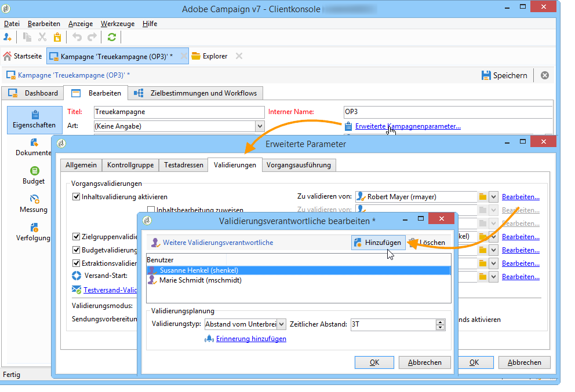This screenshot has height=392, width=575.
Task: Click Bearbeiten link in Zielgruppenvalidierung row
Action: (521, 237)
